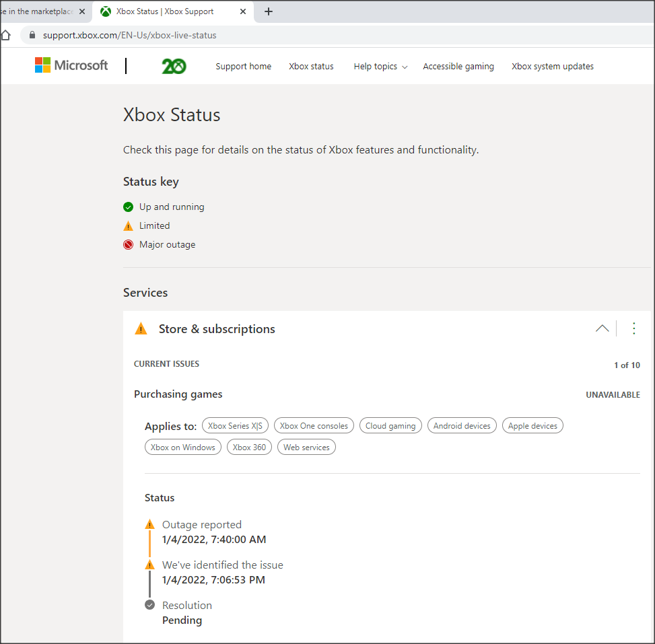The image size is (655, 644).
Task: Open the Support home menu item
Action: [x=243, y=66]
